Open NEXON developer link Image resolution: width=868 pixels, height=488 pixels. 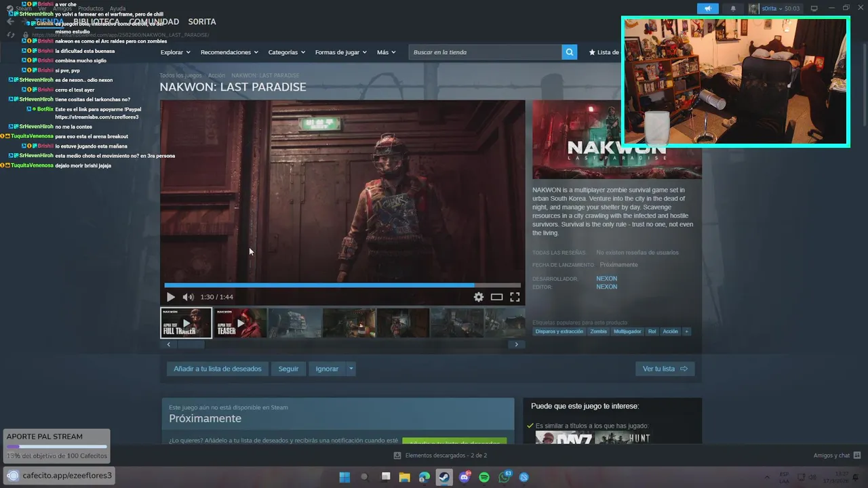tap(606, 279)
